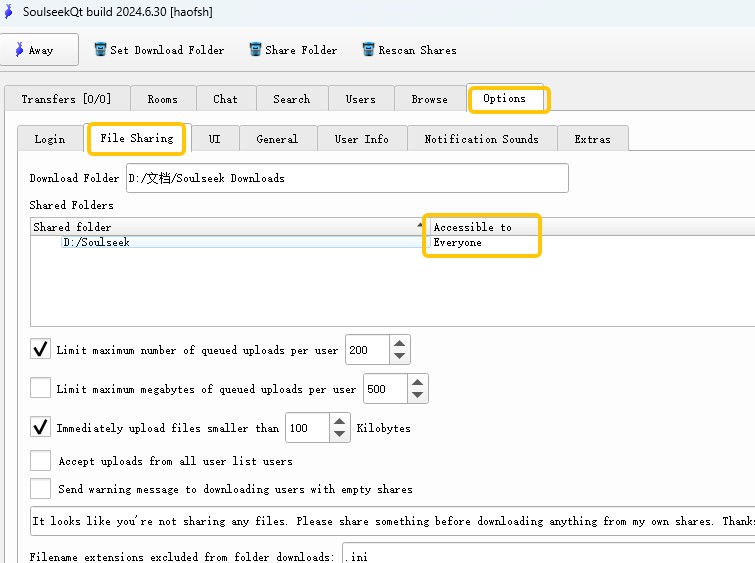Click the empty-shares warning message text box
755x563 pixels.
[x=392, y=521]
